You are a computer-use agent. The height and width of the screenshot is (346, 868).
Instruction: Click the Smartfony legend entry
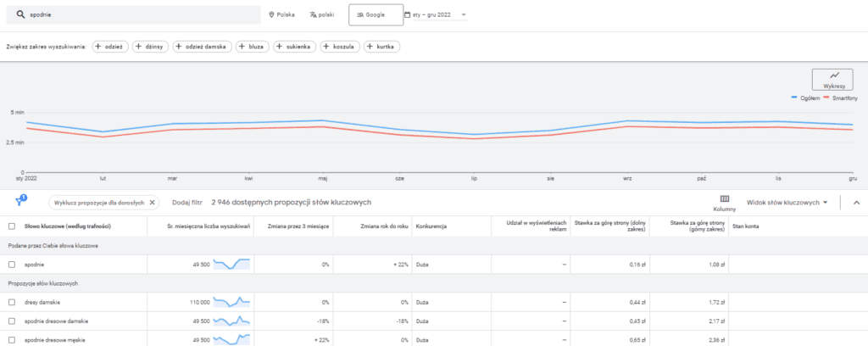tap(841, 98)
